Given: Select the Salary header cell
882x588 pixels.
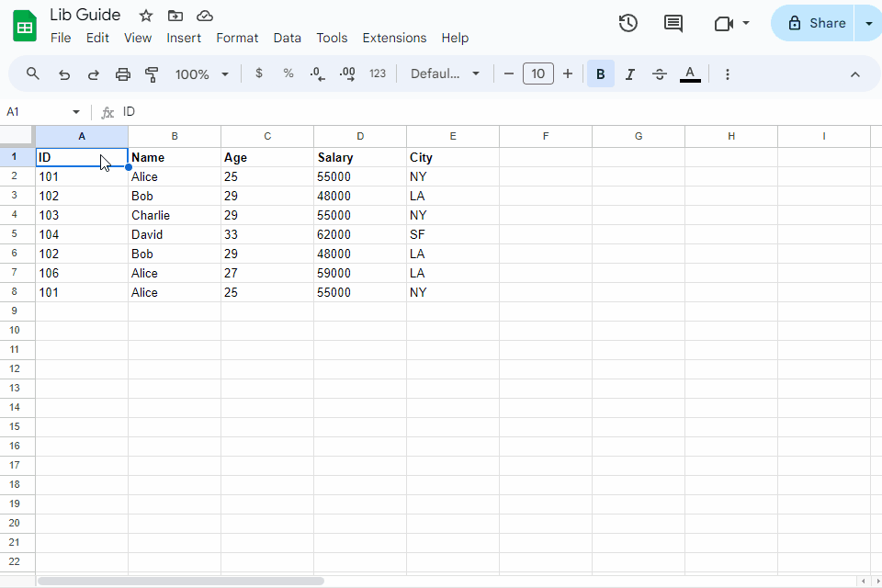Looking at the screenshot, I should (x=360, y=157).
